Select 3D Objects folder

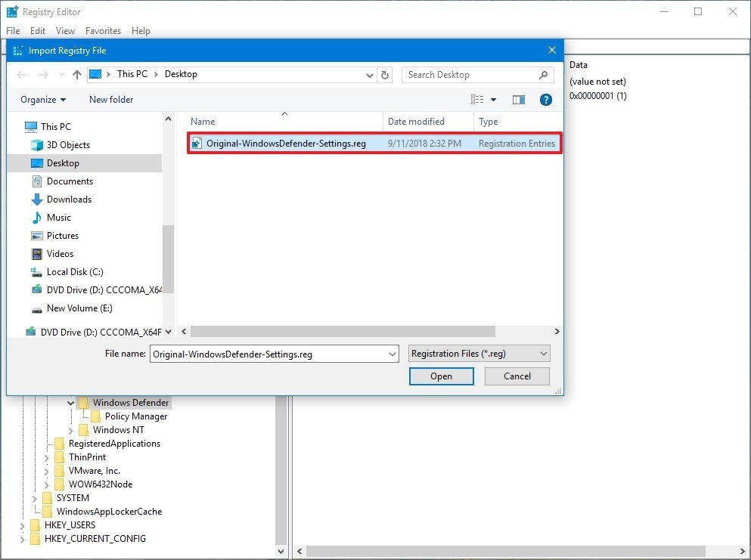[68, 145]
